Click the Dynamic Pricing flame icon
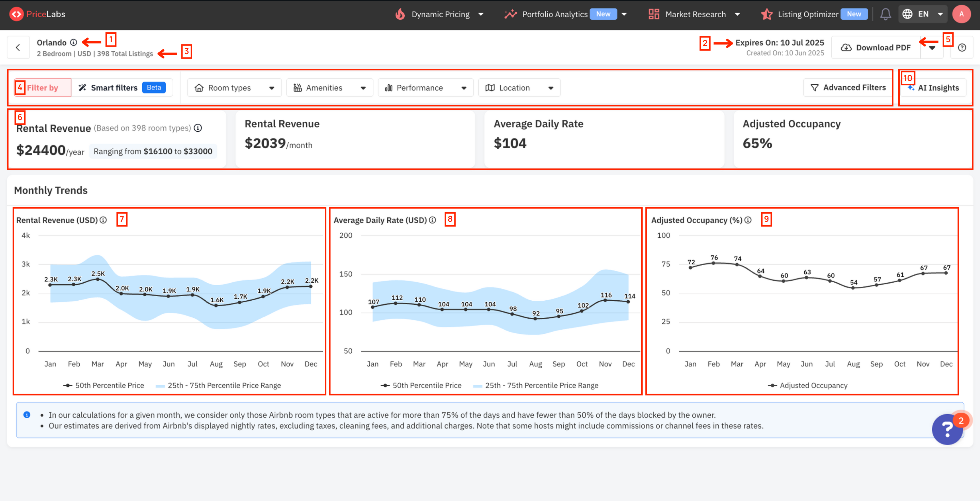This screenshot has height=501, width=980. [400, 14]
